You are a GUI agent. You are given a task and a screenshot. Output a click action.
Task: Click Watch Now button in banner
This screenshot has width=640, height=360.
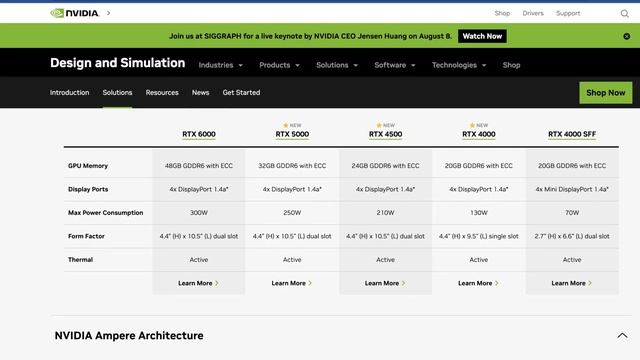pos(482,36)
